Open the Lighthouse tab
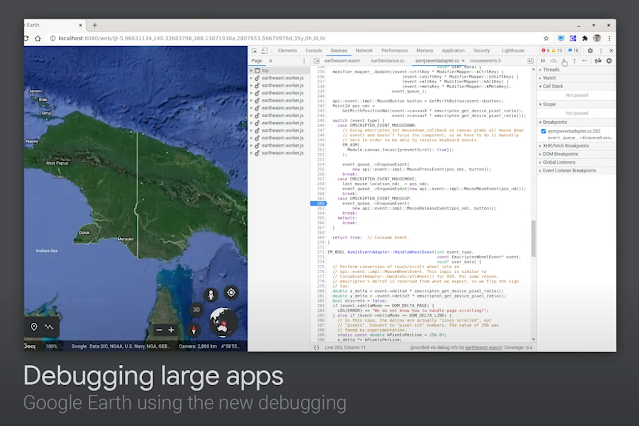 pos(513,51)
